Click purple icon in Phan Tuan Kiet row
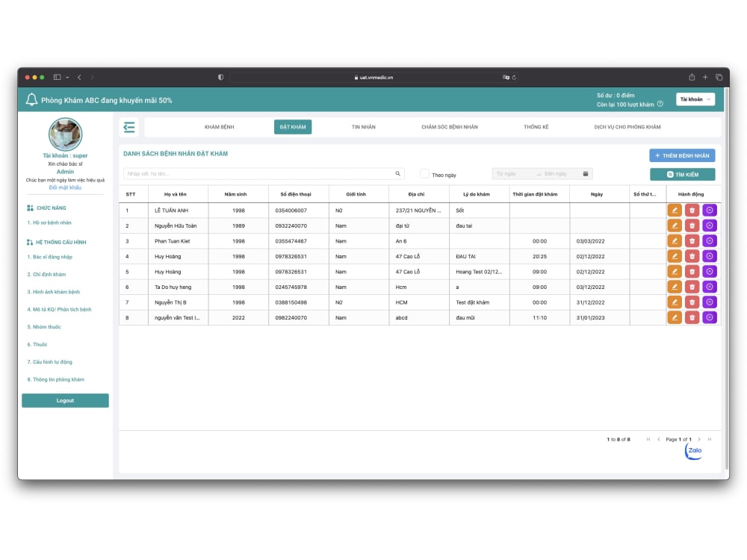 (x=710, y=241)
